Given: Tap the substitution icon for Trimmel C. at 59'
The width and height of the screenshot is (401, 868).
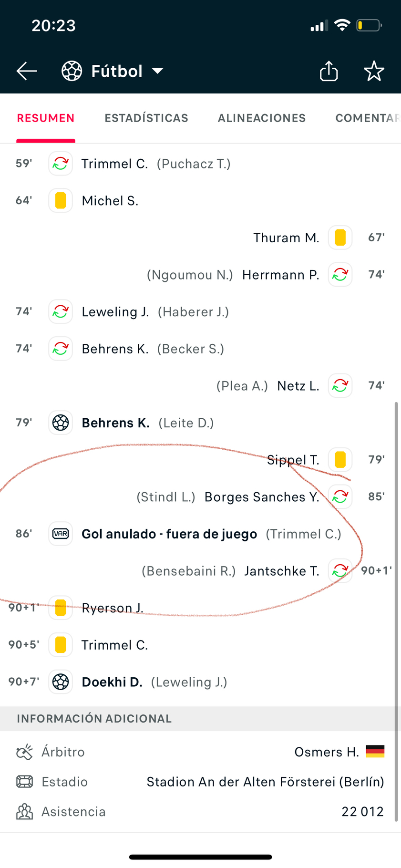Looking at the screenshot, I should 61,164.
